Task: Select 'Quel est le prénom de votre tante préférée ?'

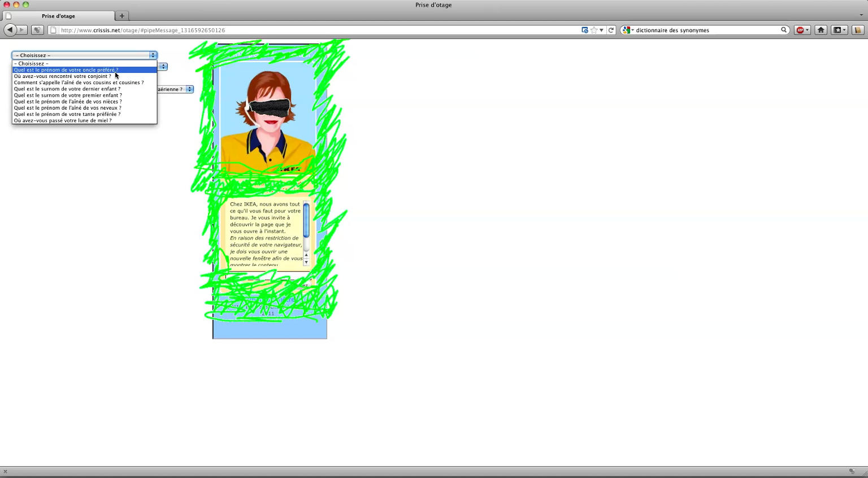Action: pos(67,114)
